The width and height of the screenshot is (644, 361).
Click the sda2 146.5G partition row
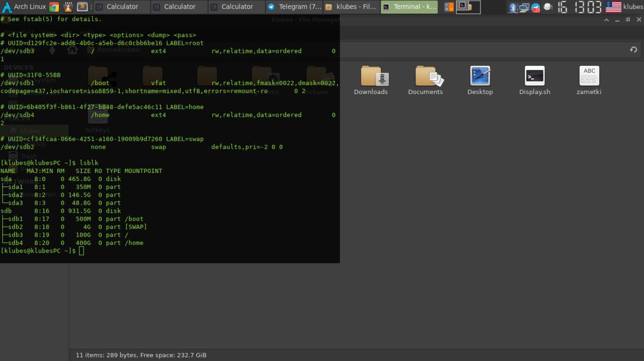61,195
